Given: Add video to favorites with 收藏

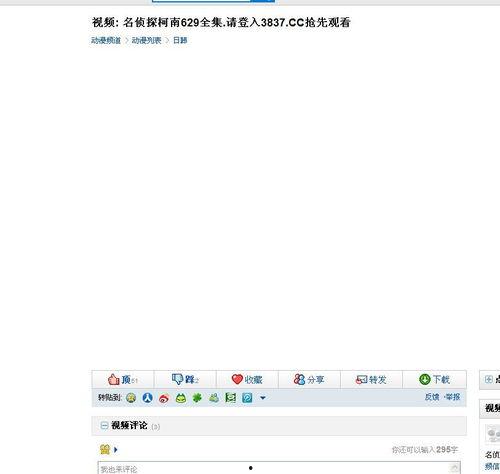Looking at the screenshot, I should click(x=247, y=379).
